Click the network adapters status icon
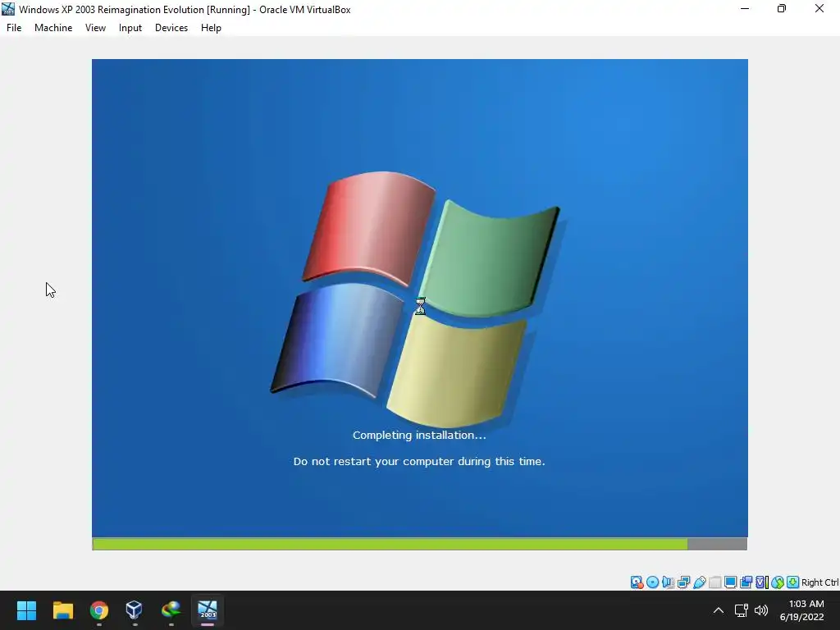Viewport: 840px width, 630px height. (x=683, y=582)
